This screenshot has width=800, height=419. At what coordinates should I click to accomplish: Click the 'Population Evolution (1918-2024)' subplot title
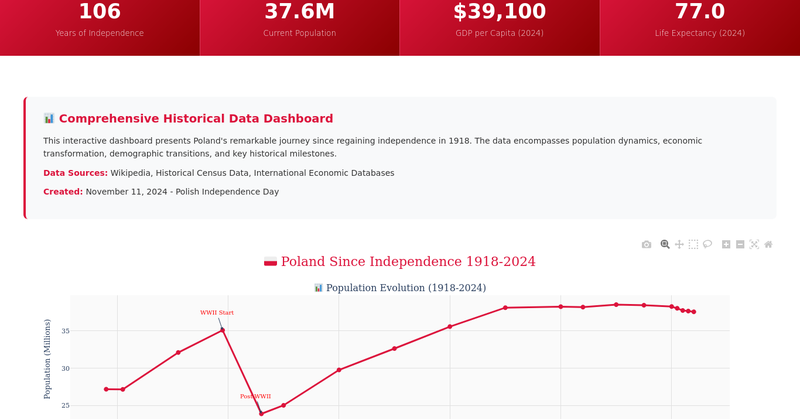click(406, 288)
